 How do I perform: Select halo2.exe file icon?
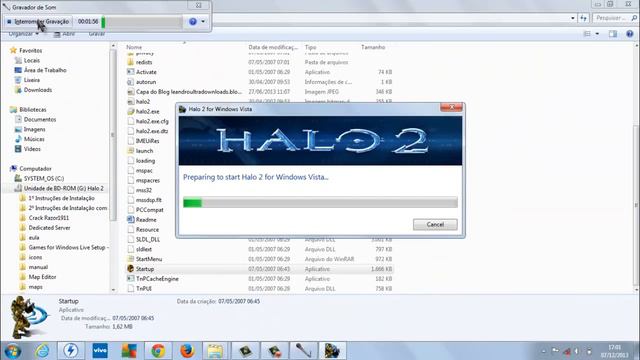[131, 111]
